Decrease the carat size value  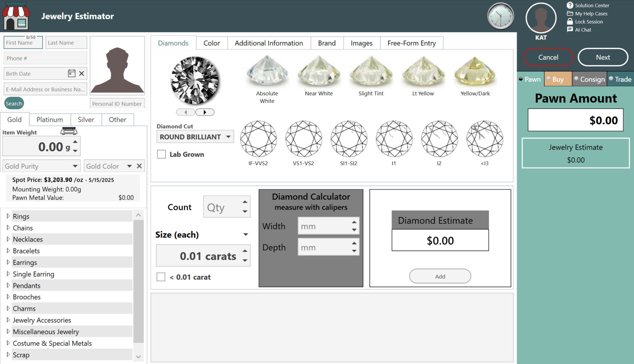[245, 260]
